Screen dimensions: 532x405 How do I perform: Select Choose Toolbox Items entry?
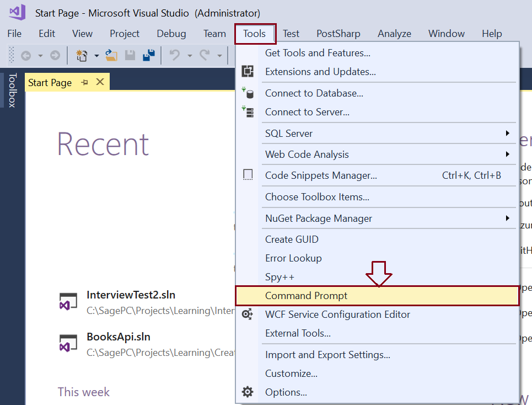coord(377,196)
